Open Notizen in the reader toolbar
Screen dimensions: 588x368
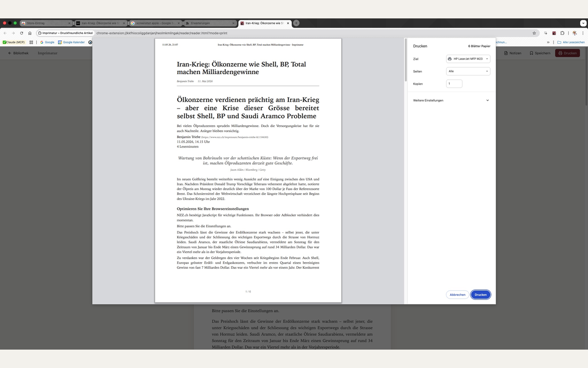coord(513,53)
